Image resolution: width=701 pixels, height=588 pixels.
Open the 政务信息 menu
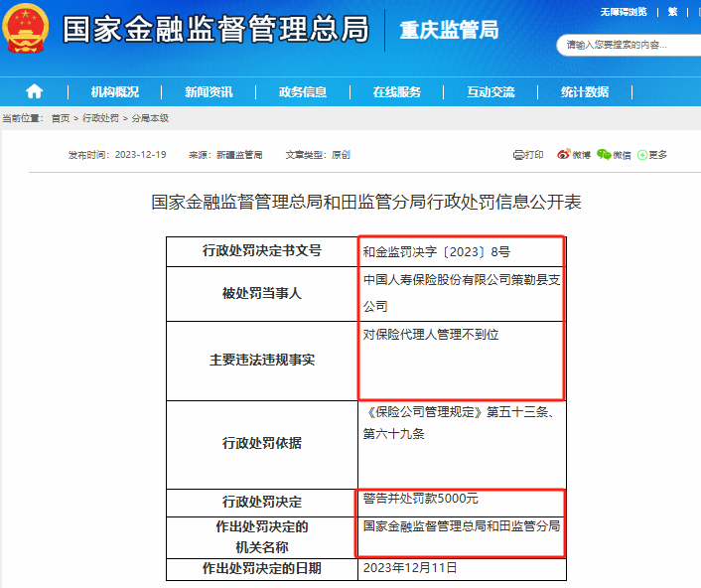[x=303, y=92]
